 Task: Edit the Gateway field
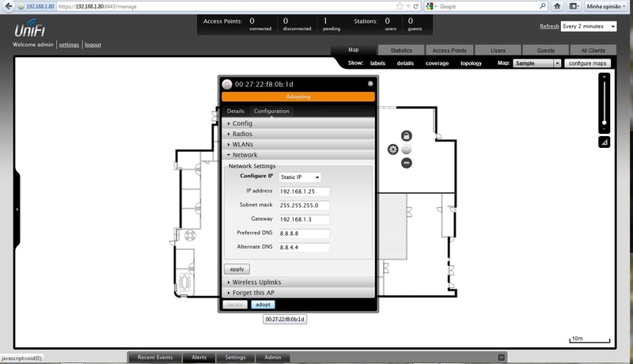(x=304, y=219)
